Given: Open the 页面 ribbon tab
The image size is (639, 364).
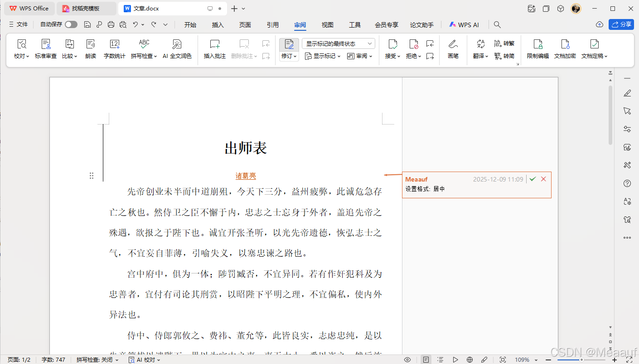Looking at the screenshot, I should (245, 25).
